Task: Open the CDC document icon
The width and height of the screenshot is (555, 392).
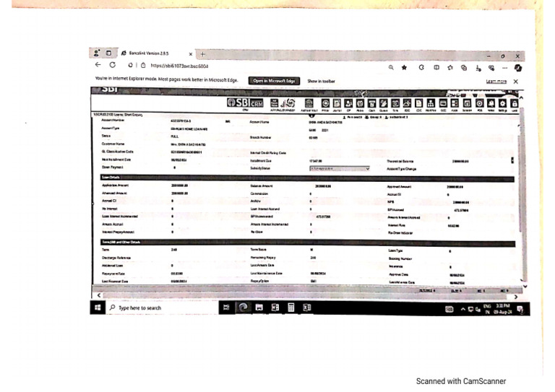Action: 418,103
